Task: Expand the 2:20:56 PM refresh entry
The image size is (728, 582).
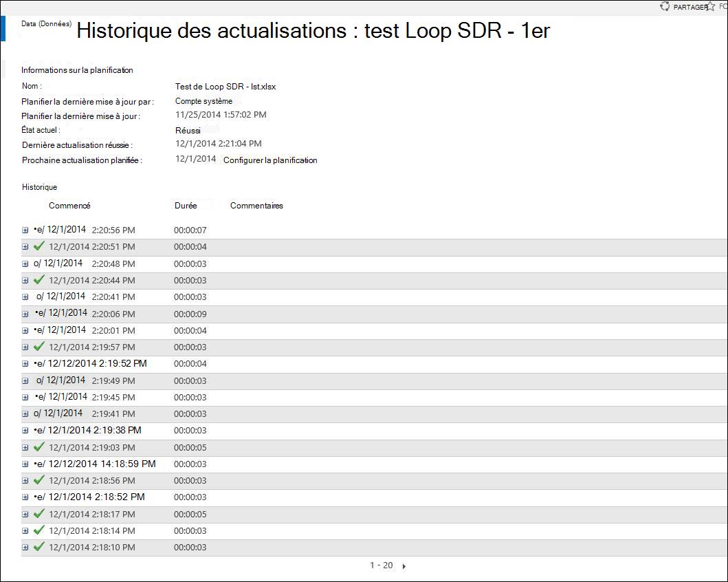Action: 25,230
